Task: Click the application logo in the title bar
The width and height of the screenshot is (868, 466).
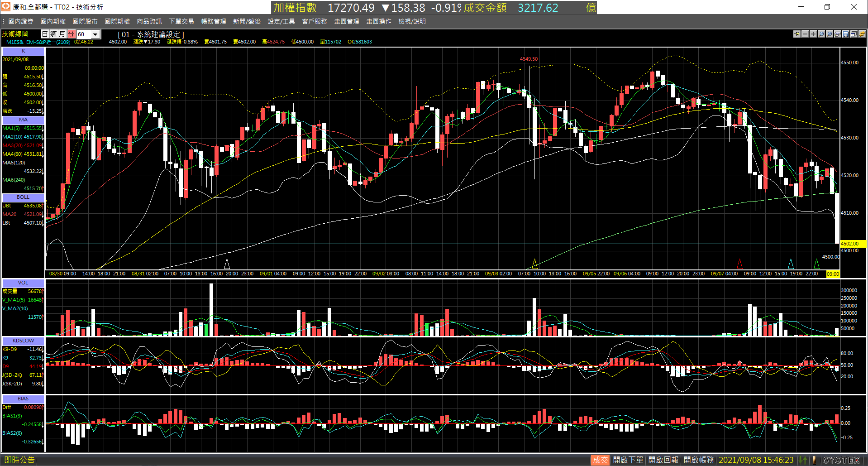Action: 6,7
